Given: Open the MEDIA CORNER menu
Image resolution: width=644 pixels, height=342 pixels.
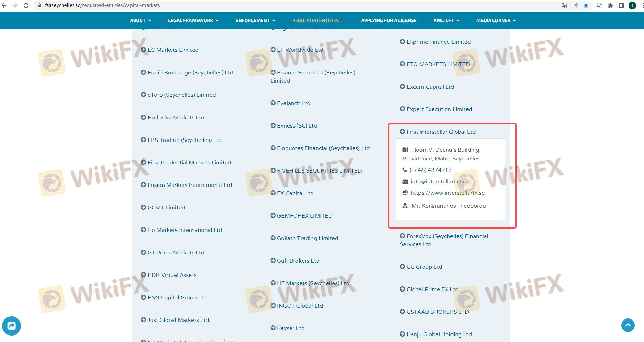Looking at the screenshot, I should pos(496,20).
